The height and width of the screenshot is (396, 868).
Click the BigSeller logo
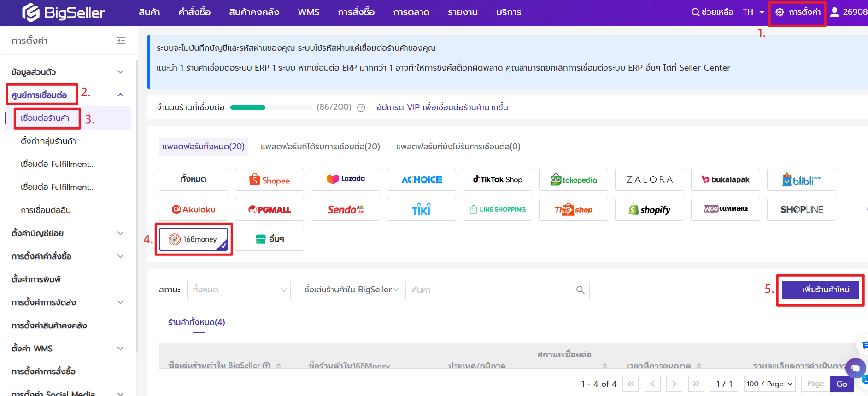[x=64, y=12]
